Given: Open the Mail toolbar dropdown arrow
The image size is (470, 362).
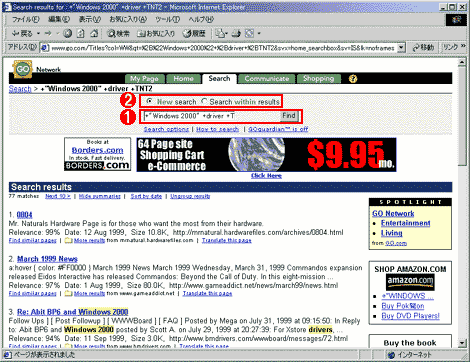Looking at the screenshot, I should coord(226,33).
